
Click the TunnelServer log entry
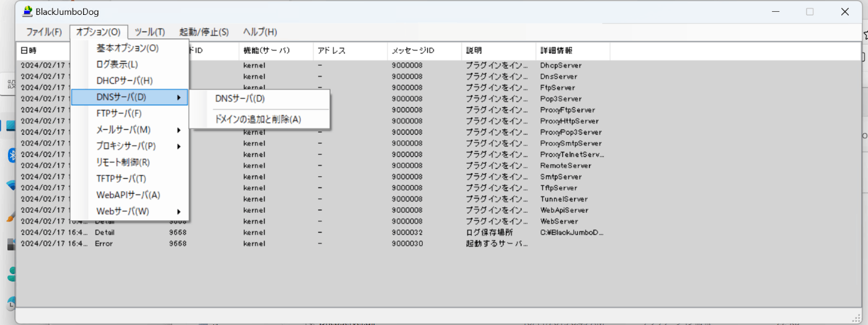(x=564, y=199)
